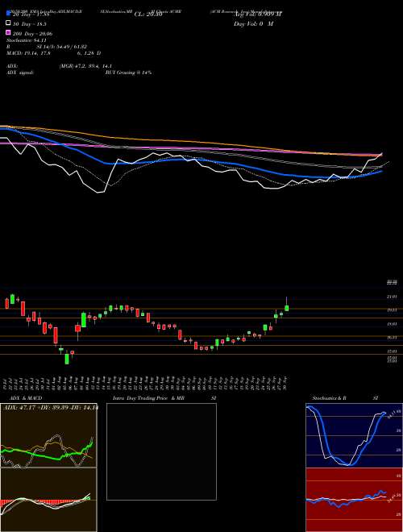Click the Avg Vol value text

258,14
